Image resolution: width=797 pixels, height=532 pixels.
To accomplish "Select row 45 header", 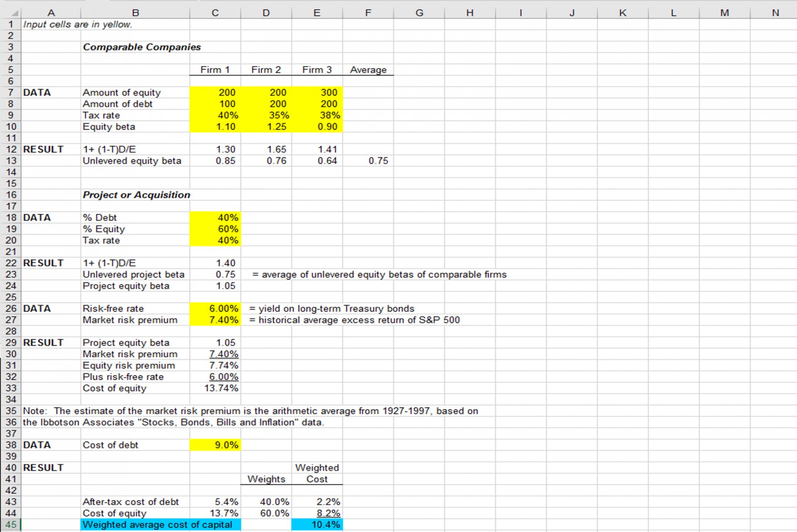I will click(x=10, y=525).
